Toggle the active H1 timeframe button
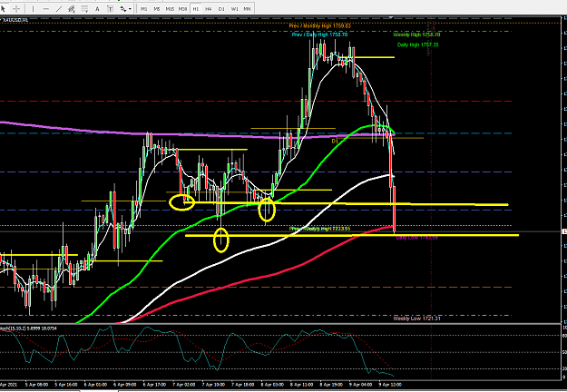567x392 pixels. (x=196, y=9)
